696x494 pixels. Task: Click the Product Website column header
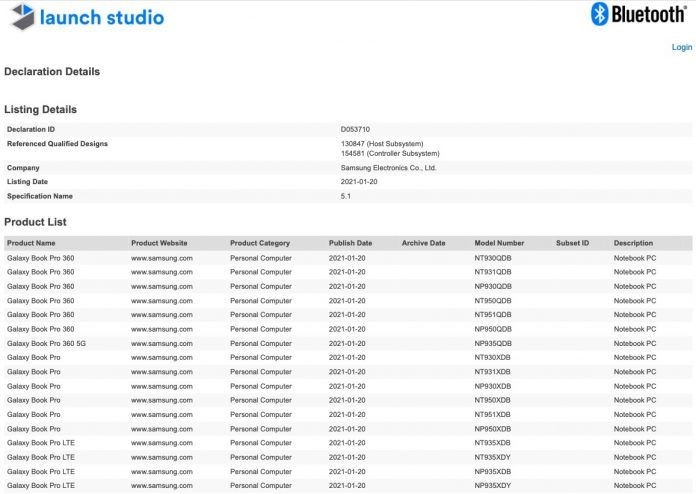(159, 243)
